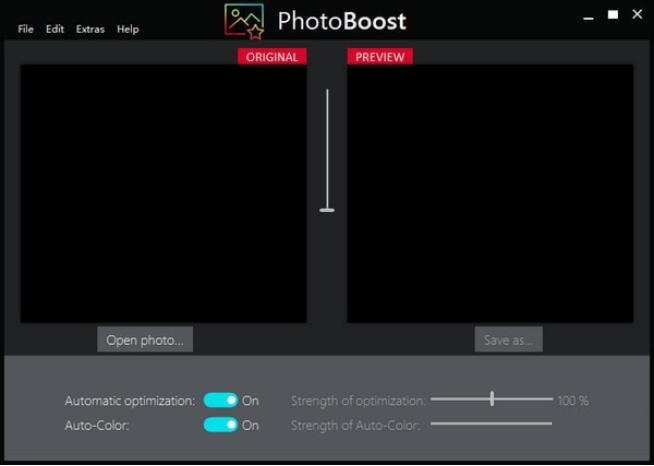Open the Extras menu
Viewport: 654px width, 466px height.
(90, 29)
